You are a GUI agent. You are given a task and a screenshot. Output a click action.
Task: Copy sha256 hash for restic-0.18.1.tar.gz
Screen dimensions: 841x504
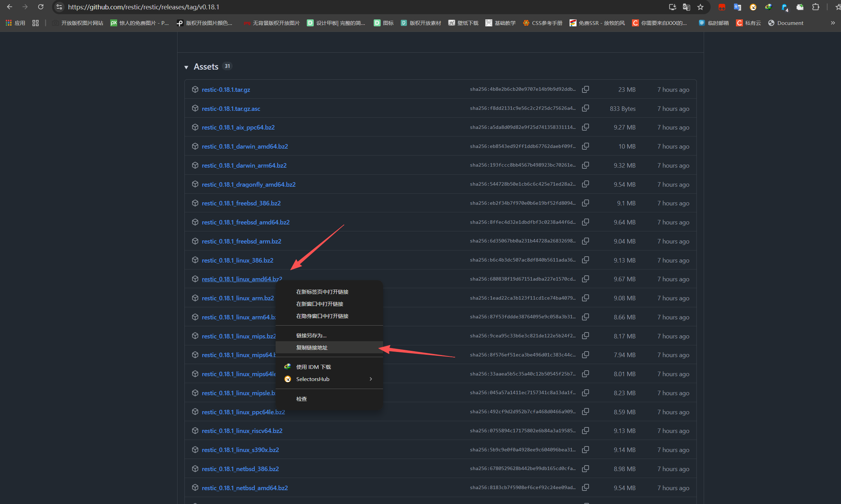586,89
